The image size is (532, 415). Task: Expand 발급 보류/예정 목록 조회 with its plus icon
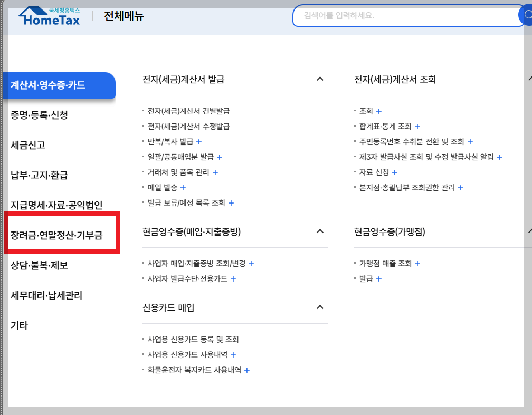(231, 202)
